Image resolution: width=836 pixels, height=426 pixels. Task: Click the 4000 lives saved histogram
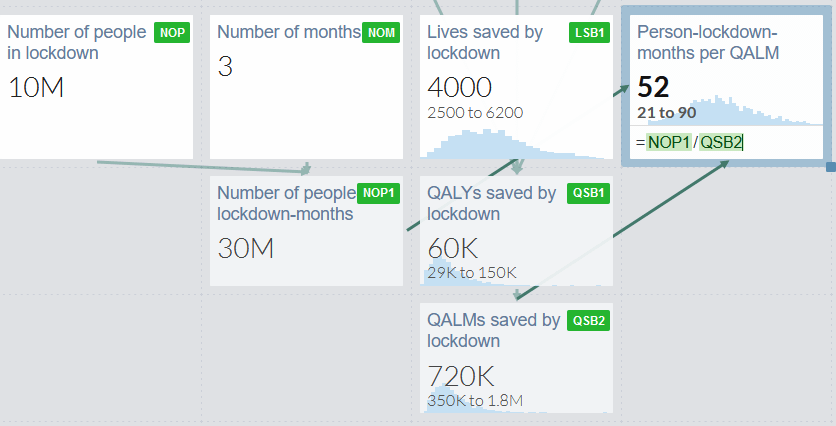coord(516,144)
